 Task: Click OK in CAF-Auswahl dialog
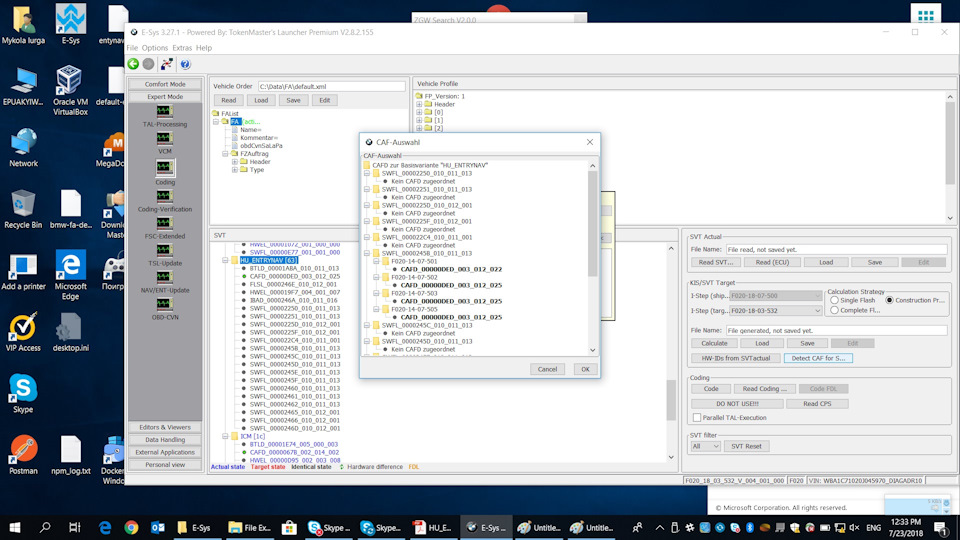pos(585,369)
